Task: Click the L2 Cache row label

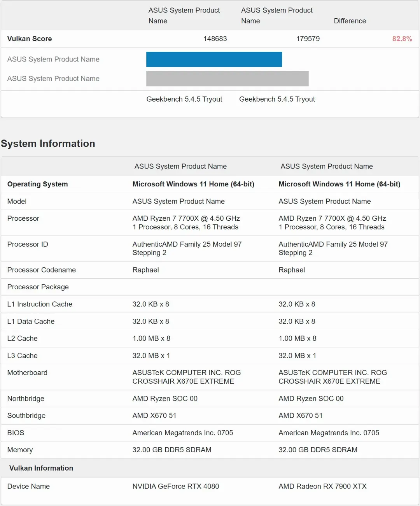Action: coord(22,338)
